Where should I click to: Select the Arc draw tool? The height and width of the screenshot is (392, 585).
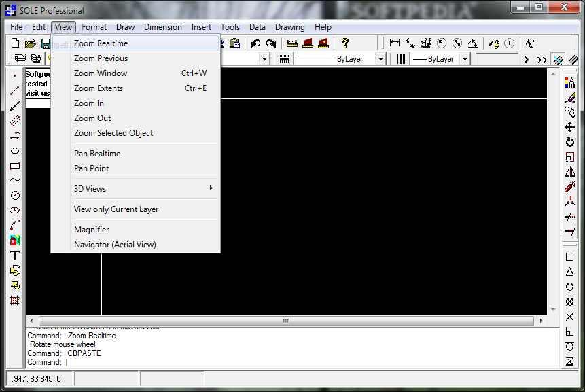(15, 226)
